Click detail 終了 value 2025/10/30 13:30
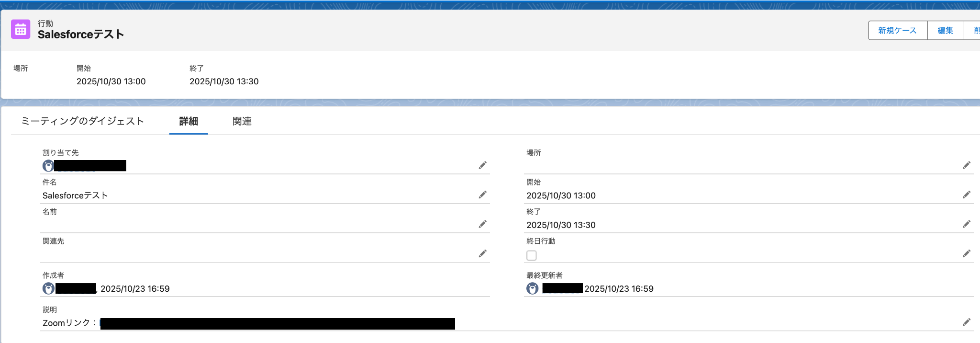The width and height of the screenshot is (980, 343). tap(561, 225)
